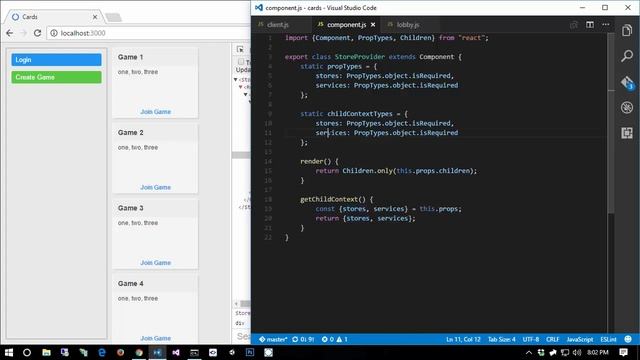Open the Windows Start menu

(9, 352)
